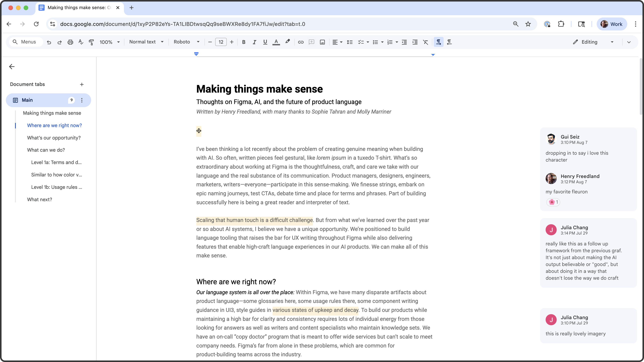
Task: Open the Editing mode dropdown
Action: pyautogui.click(x=594, y=42)
